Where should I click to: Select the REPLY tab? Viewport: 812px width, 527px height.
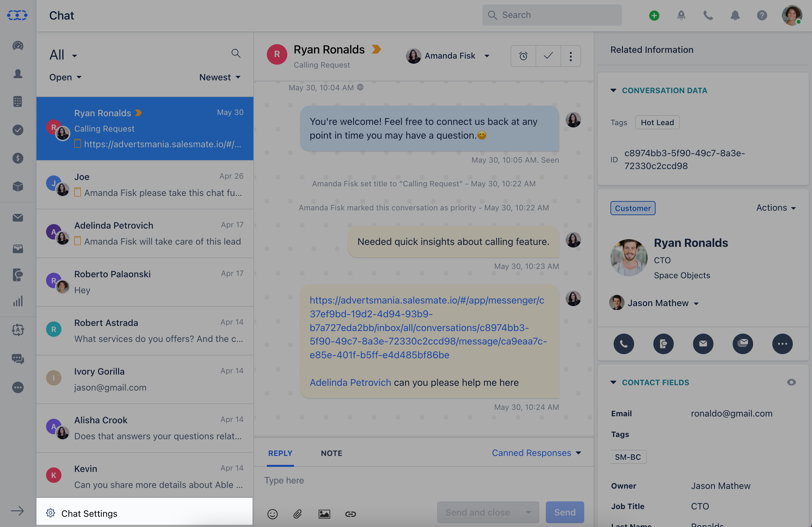(x=280, y=453)
